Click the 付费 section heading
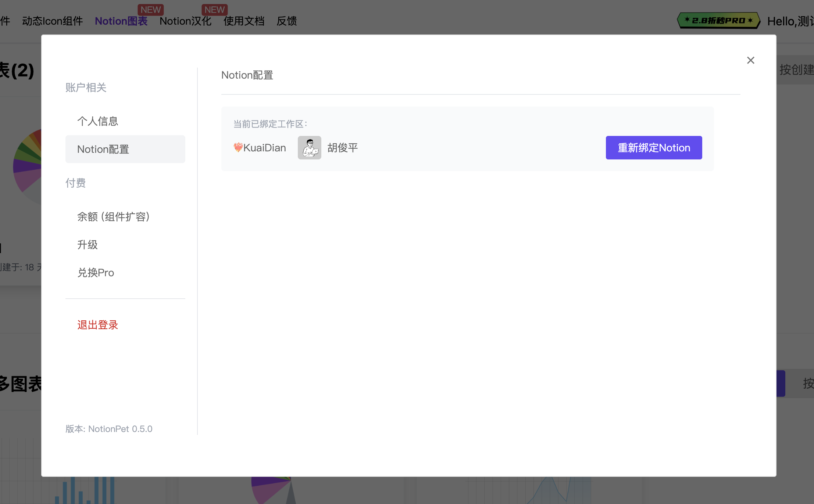The image size is (814, 504). pos(75,183)
